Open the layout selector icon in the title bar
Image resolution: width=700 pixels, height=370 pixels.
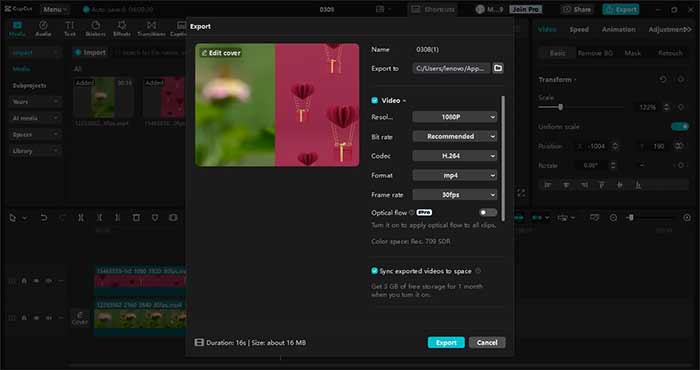click(x=380, y=9)
